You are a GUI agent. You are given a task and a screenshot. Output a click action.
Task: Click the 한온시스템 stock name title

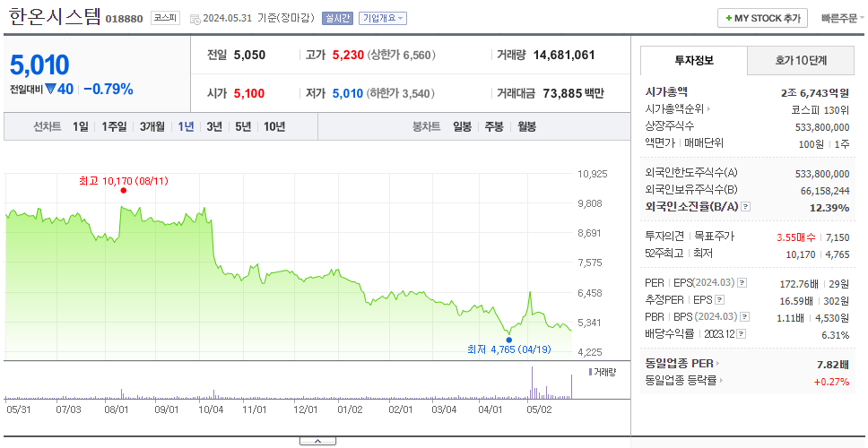point(56,17)
